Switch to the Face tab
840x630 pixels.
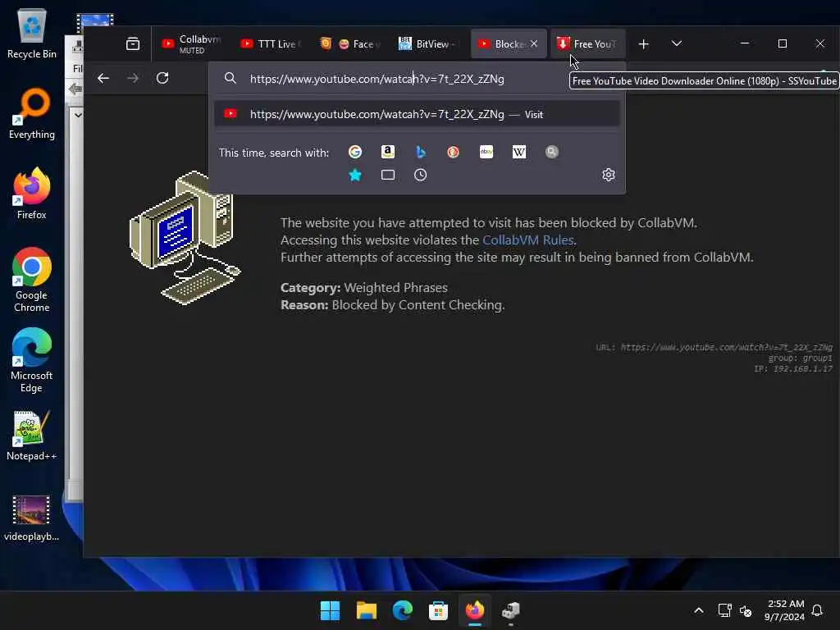tap(349, 44)
